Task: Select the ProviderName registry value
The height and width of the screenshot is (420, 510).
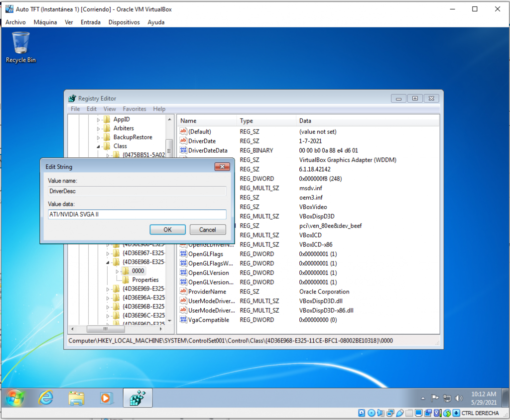Action: (207, 292)
